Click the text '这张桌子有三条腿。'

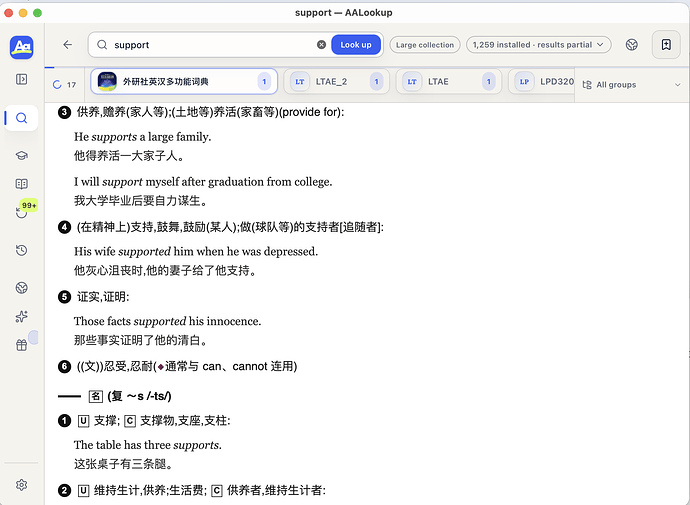pyautogui.click(x=124, y=464)
